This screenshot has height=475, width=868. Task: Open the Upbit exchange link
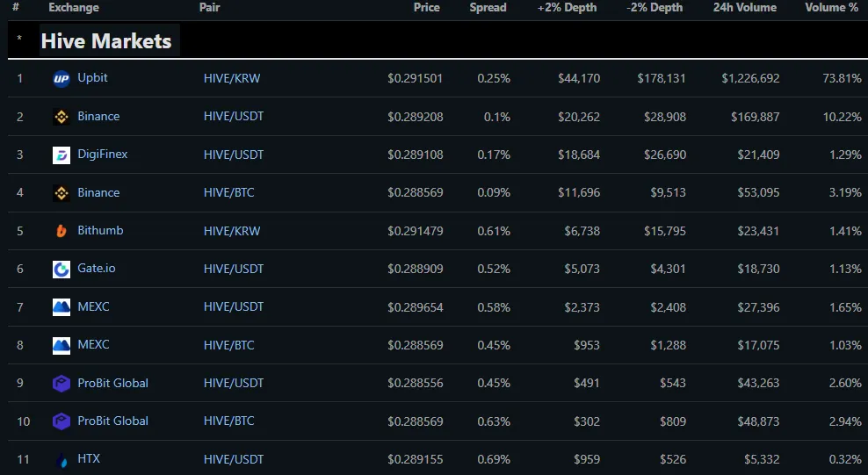tap(92, 78)
